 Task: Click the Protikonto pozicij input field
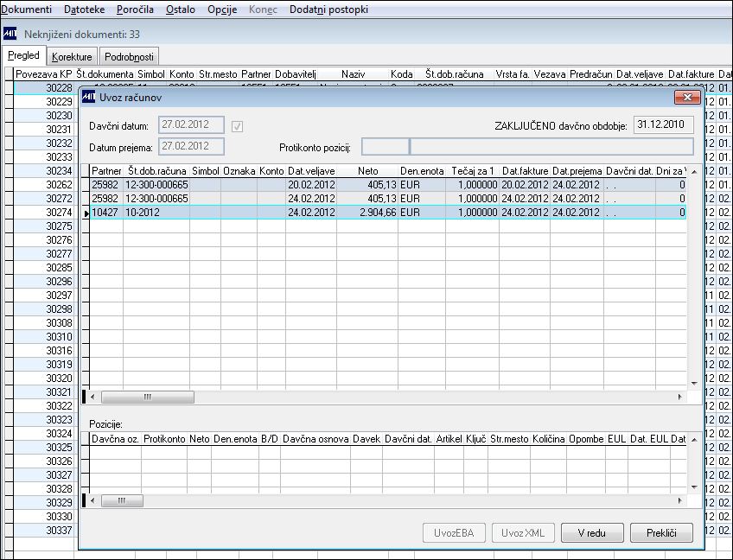386,147
